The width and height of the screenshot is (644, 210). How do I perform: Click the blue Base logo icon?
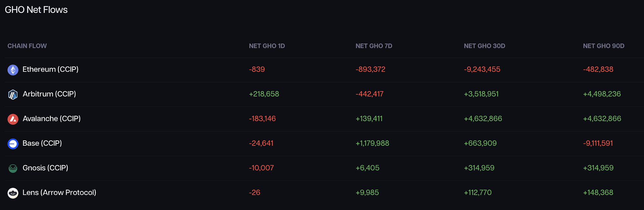[13, 144]
